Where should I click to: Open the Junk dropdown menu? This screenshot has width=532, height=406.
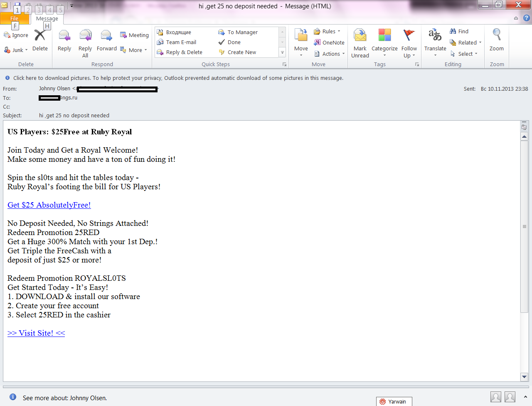(x=26, y=50)
